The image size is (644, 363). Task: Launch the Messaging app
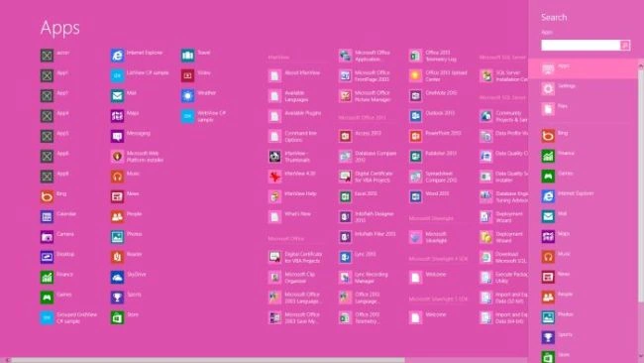131,136
